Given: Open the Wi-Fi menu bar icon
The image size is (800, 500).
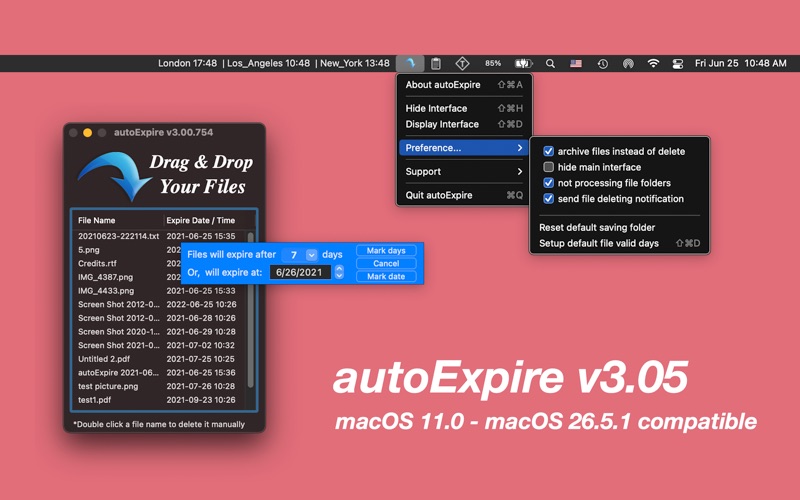Looking at the screenshot, I should tap(653, 63).
